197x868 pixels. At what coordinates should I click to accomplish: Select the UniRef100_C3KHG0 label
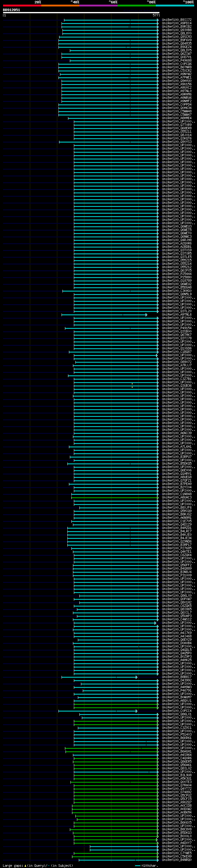(176, 291)
